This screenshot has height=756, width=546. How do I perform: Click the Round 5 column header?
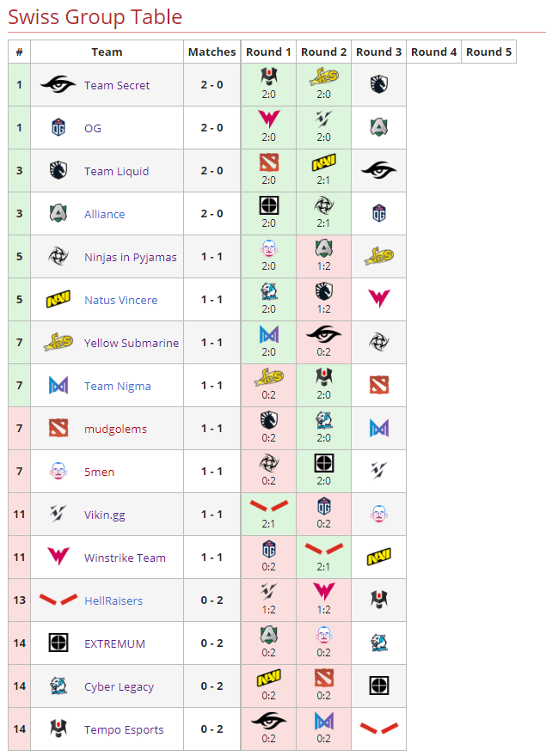488,52
